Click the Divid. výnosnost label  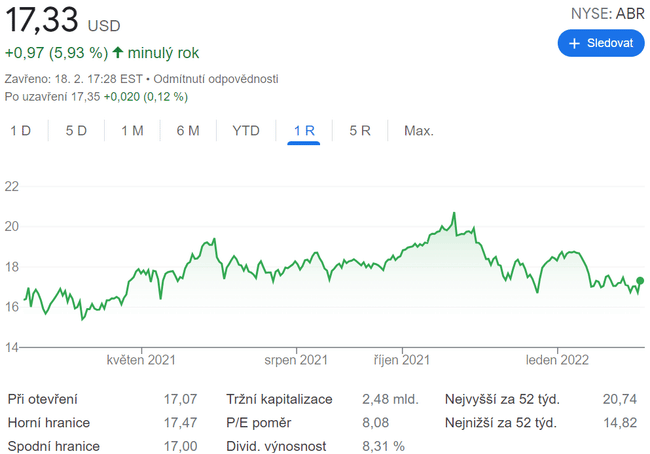point(276,446)
